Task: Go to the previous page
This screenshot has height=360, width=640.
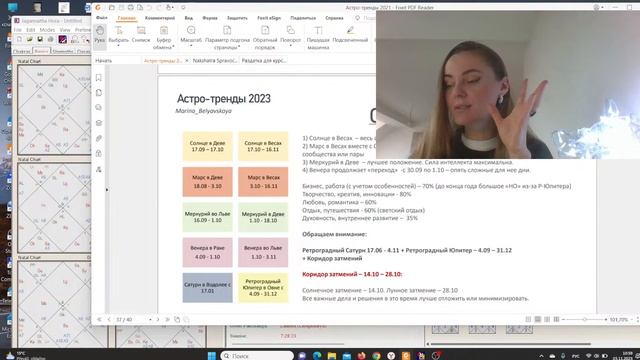Action: tap(109, 320)
